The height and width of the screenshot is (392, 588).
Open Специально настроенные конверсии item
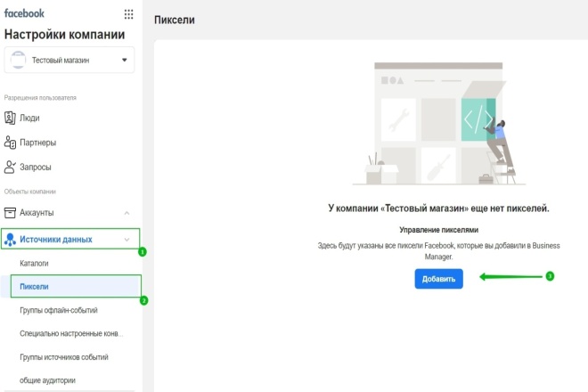[71, 333]
